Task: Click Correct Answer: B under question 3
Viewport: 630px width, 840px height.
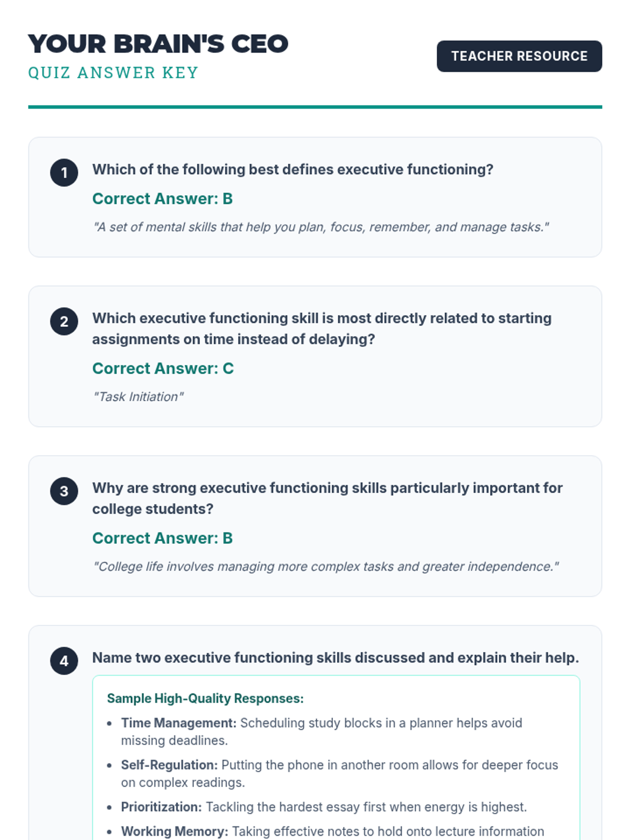Action: [162, 538]
